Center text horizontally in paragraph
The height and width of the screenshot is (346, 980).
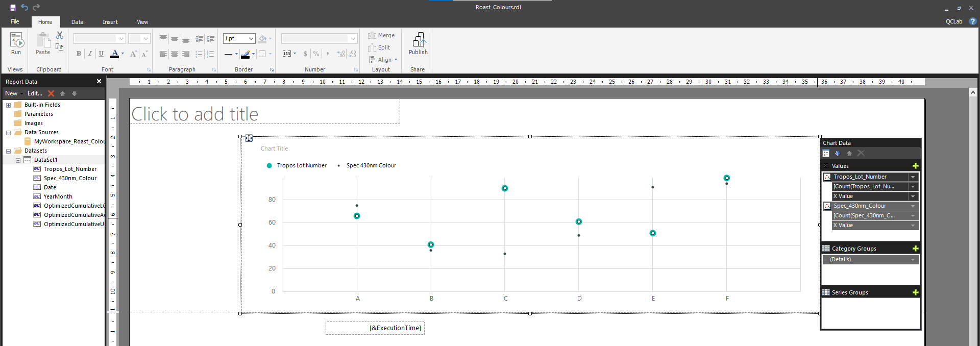(175, 54)
